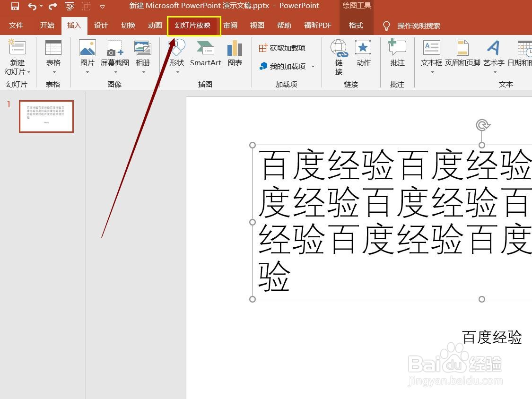This screenshot has height=399, width=532.
Task: Click 获取加载项 button
Action: pos(282,48)
